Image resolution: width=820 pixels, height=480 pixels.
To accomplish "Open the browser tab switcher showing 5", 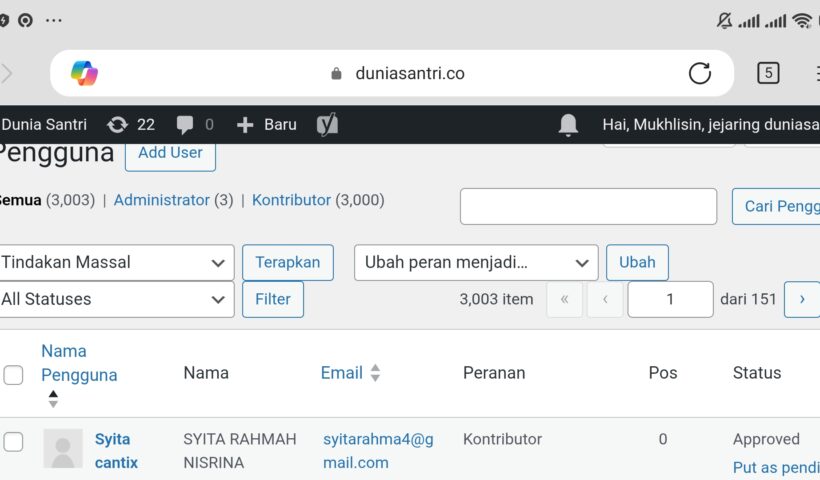I will [x=767, y=73].
